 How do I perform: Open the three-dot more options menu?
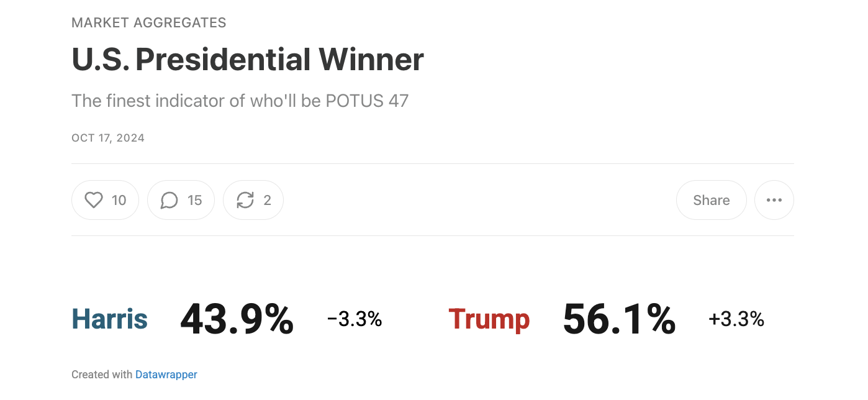pyautogui.click(x=774, y=200)
